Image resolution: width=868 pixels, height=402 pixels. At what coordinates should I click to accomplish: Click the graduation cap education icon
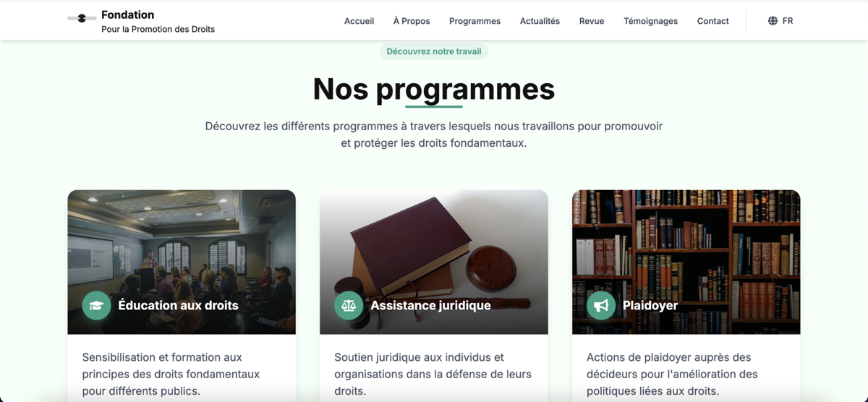coord(96,306)
